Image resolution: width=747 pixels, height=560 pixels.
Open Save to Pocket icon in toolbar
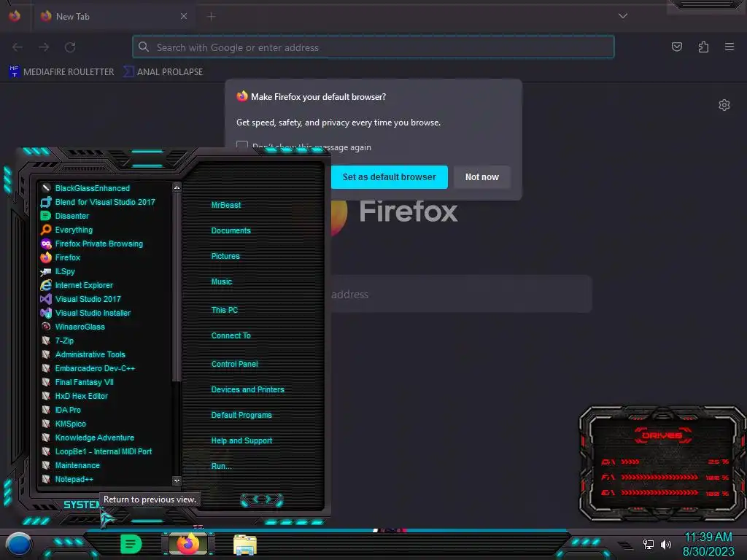coord(676,47)
